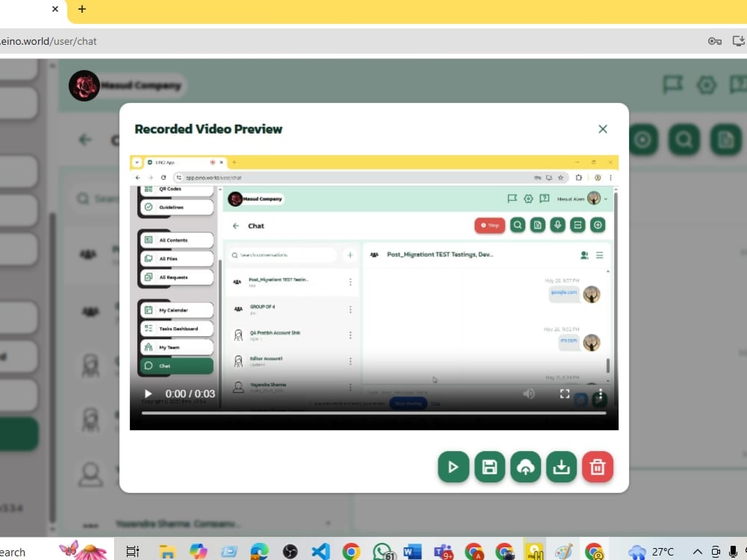Delete the recording with the red trash button
Image resolution: width=747 pixels, height=560 pixels.
tap(598, 467)
